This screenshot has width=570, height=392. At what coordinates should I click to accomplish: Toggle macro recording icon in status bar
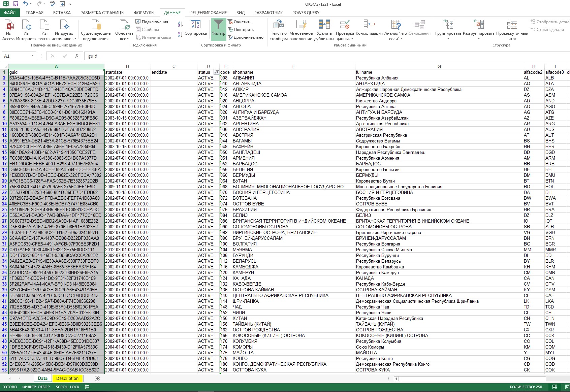(x=87, y=387)
